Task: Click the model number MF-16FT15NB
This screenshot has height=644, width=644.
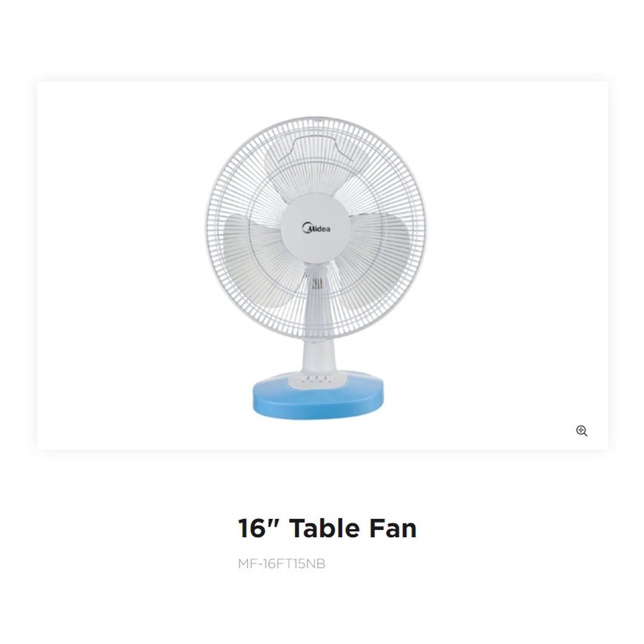Action: [x=281, y=564]
